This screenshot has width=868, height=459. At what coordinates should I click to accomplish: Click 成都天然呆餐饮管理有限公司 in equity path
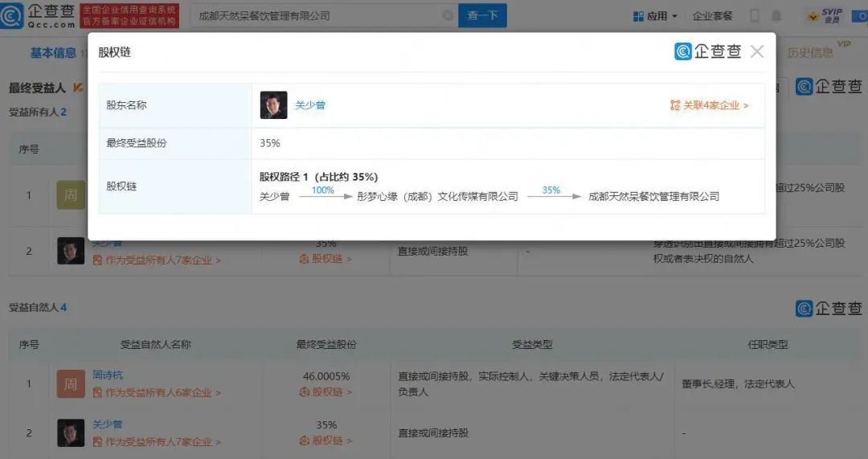tap(653, 197)
